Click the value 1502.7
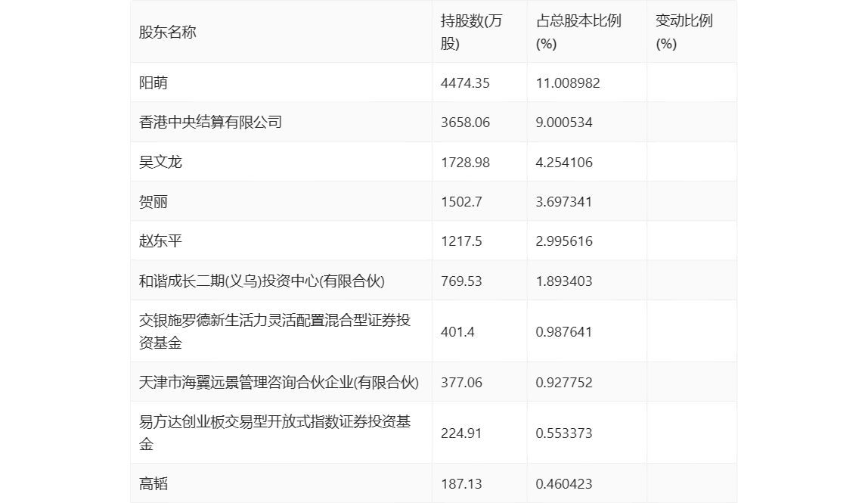868x503 pixels. [461, 202]
